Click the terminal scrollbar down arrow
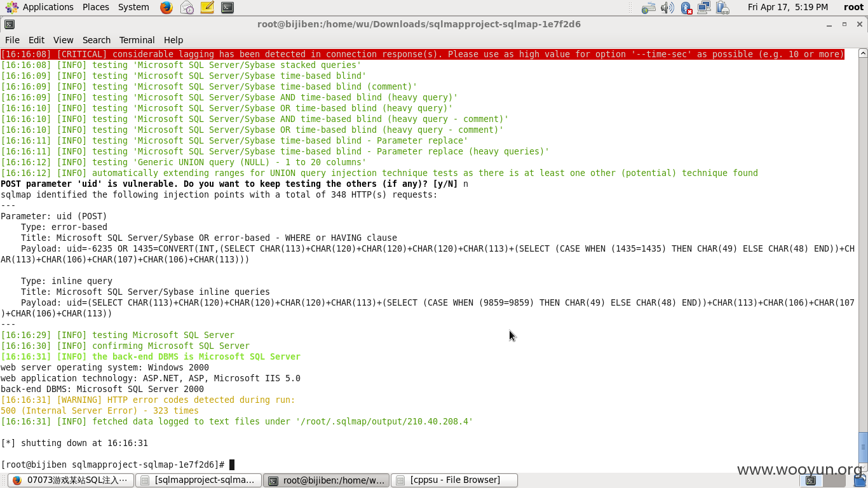This screenshot has width=868, height=488. click(862, 466)
